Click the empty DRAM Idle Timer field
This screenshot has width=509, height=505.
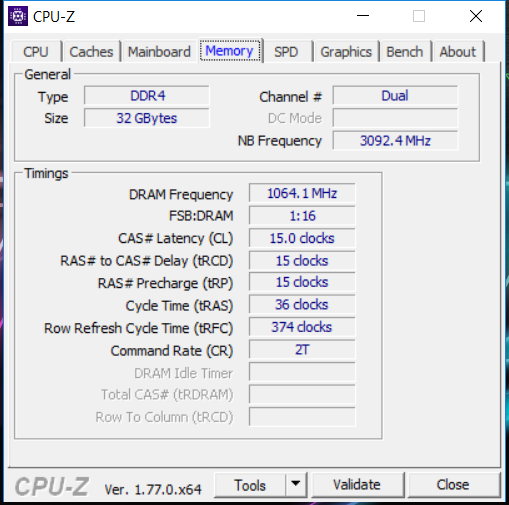tap(302, 372)
